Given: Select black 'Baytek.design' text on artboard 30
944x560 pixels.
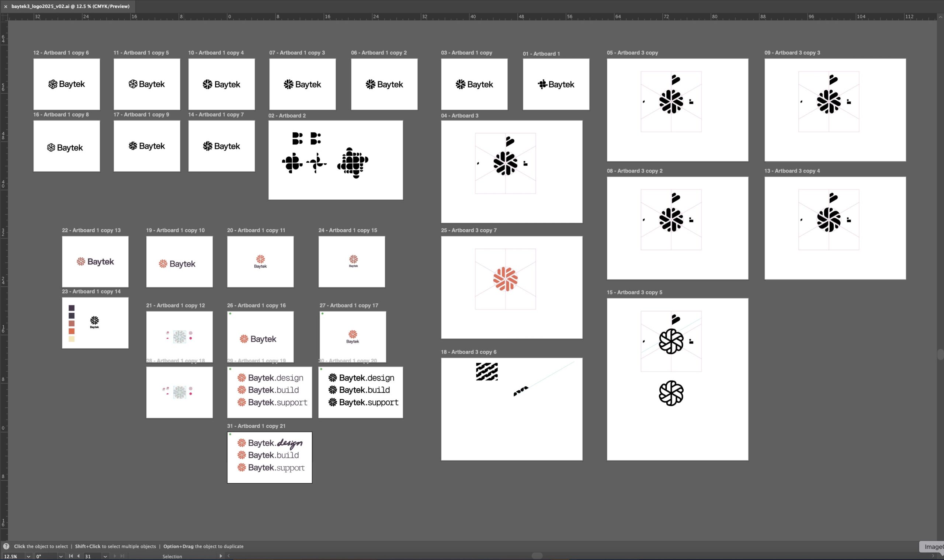Looking at the screenshot, I should pyautogui.click(x=367, y=378).
